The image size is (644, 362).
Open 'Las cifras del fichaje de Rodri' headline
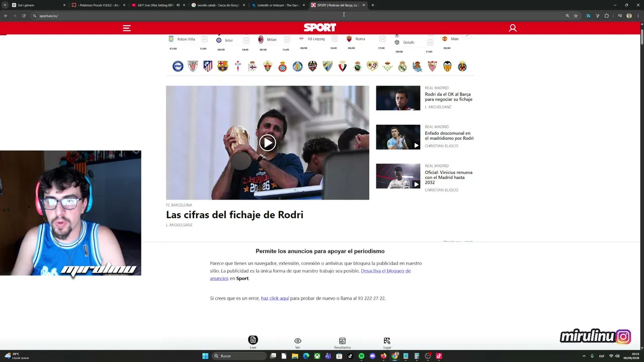[234, 215]
